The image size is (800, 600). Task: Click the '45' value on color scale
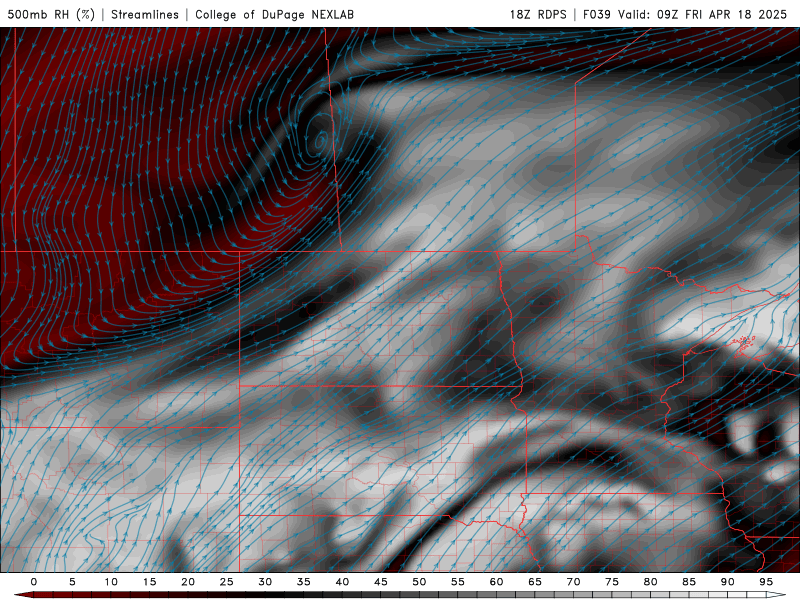point(381,582)
